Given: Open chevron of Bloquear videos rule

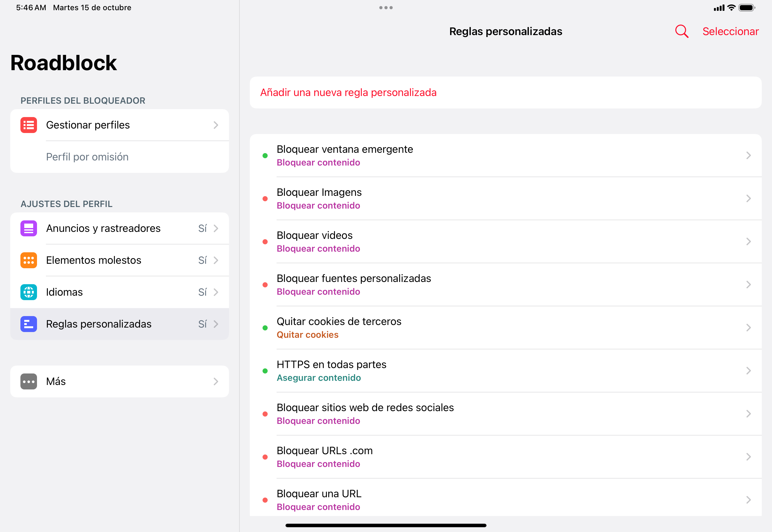Looking at the screenshot, I should tap(748, 241).
